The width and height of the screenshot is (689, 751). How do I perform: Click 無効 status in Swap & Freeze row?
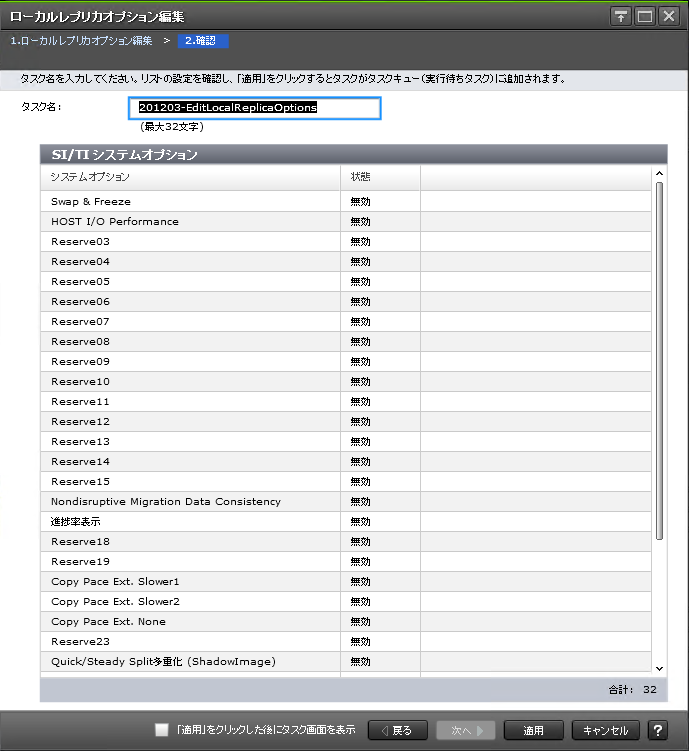point(361,202)
